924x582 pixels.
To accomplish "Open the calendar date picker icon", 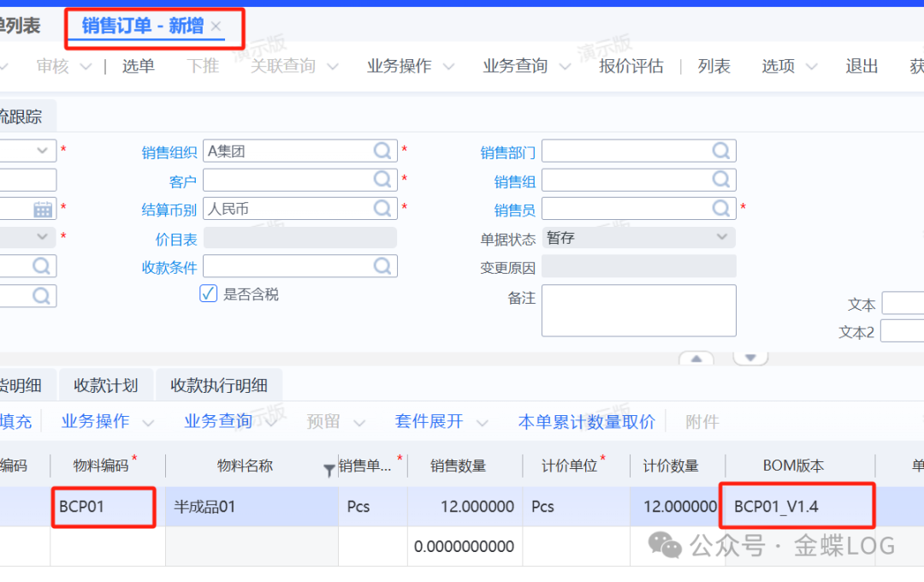I will click(43, 210).
